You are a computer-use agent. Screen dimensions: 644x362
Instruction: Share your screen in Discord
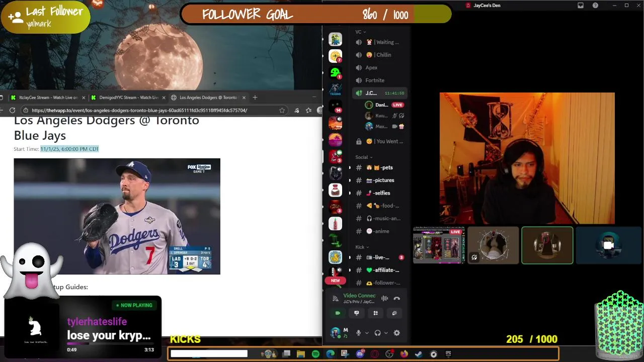click(357, 313)
